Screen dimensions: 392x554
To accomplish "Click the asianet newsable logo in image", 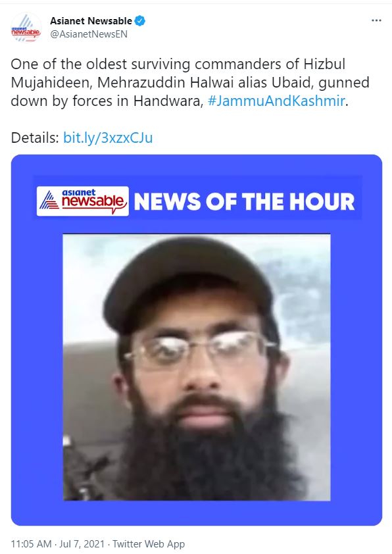I will click(83, 201).
